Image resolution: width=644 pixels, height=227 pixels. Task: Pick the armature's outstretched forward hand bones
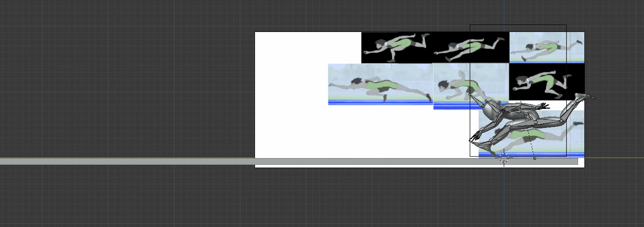click(x=475, y=135)
